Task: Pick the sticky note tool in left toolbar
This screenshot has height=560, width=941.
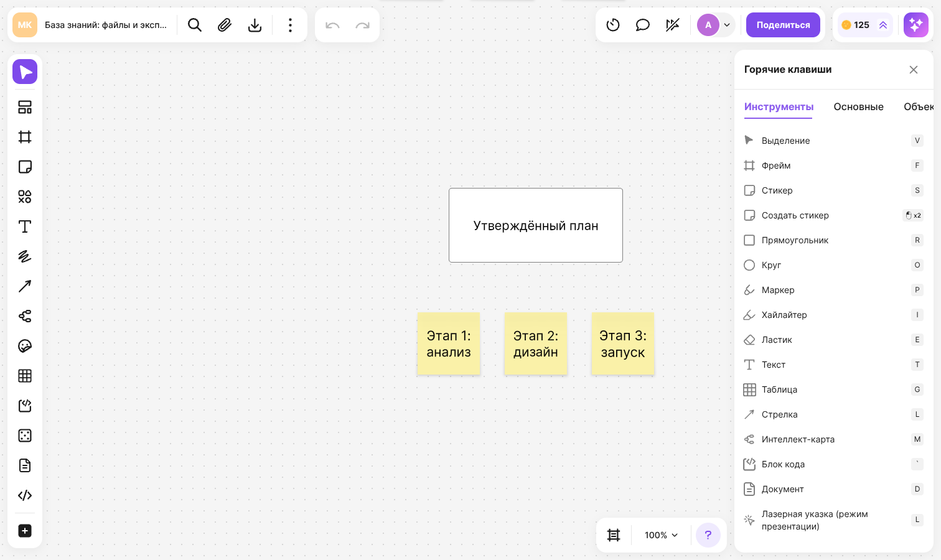Action: (x=25, y=167)
